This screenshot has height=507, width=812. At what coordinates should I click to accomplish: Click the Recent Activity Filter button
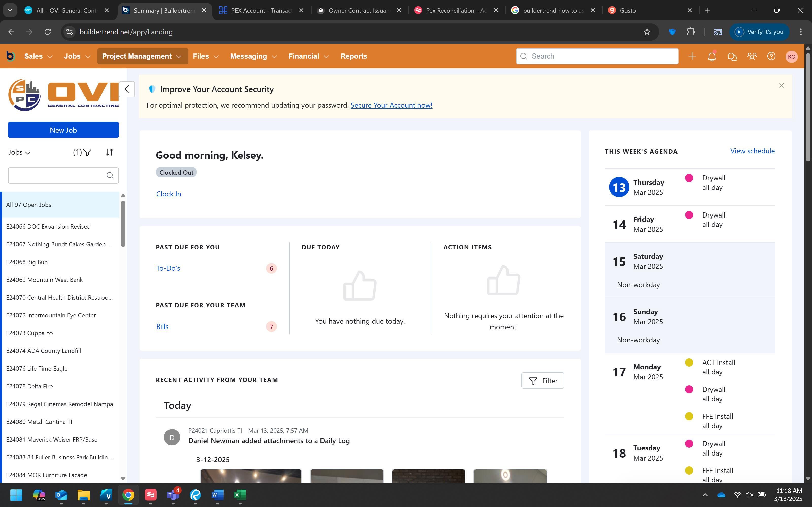click(542, 381)
